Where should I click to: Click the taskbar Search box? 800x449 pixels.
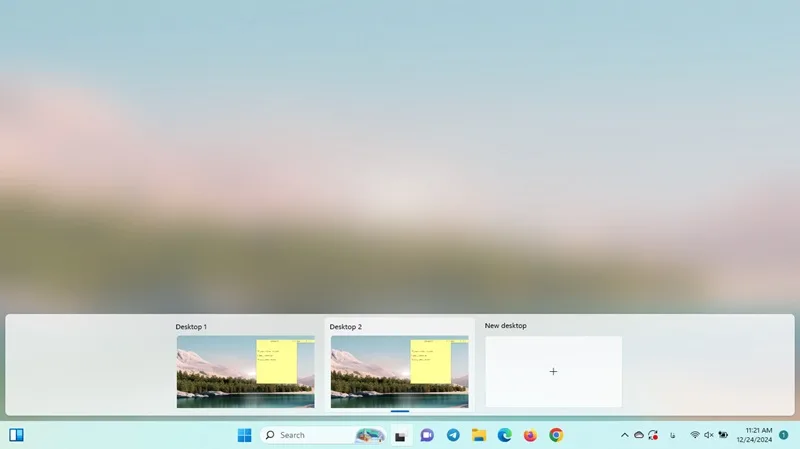322,435
